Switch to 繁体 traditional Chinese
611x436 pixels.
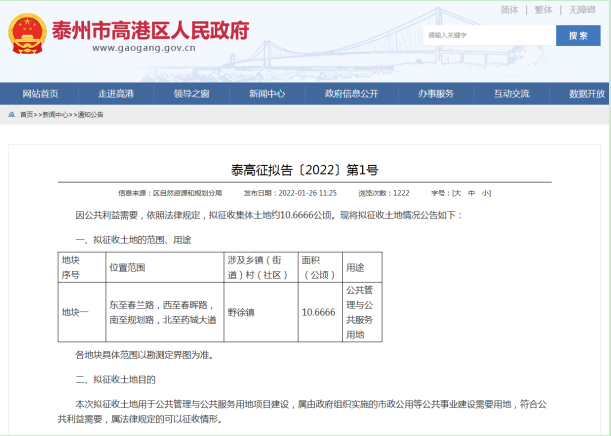point(543,9)
